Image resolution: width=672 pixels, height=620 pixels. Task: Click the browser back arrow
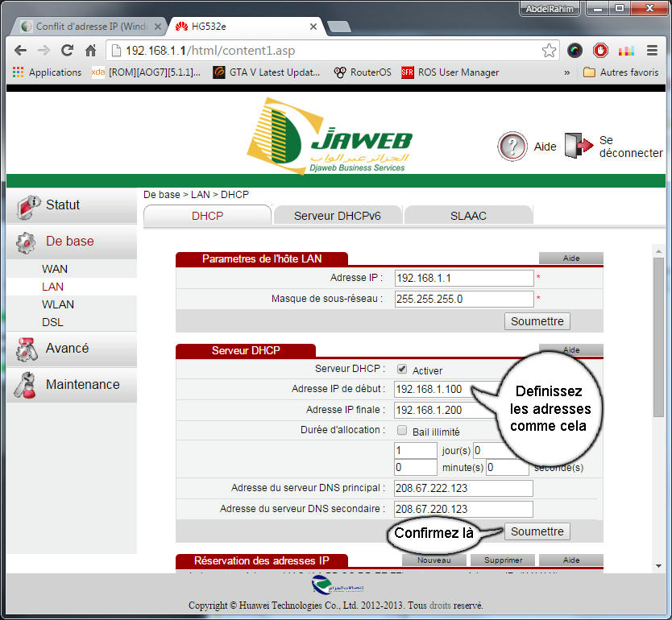click(20, 51)
